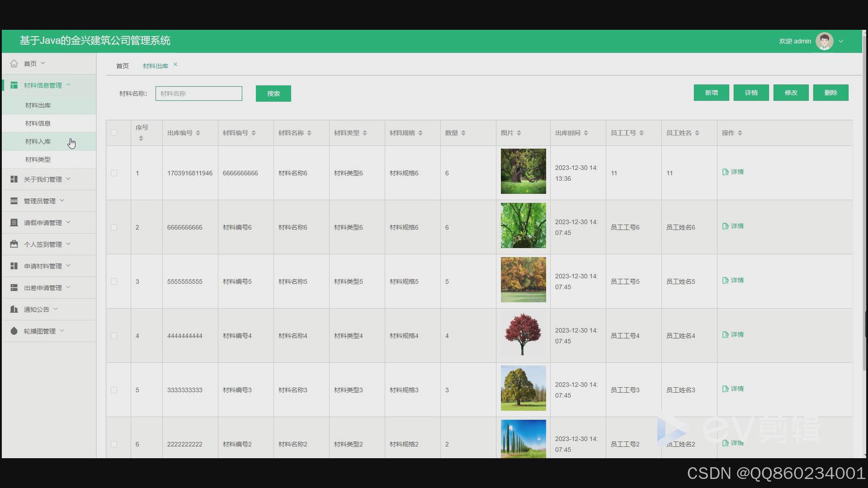Screen dimensions: 868x488
Task: Open 材料出库 in the sidebar
Action: 49,105
